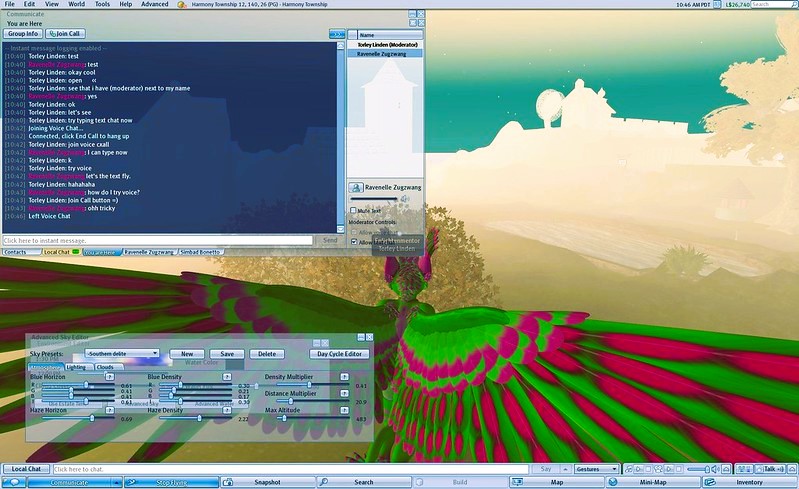The image size is (799, 489).
Task: Open the Edit menu
Action: coord(30,4)
